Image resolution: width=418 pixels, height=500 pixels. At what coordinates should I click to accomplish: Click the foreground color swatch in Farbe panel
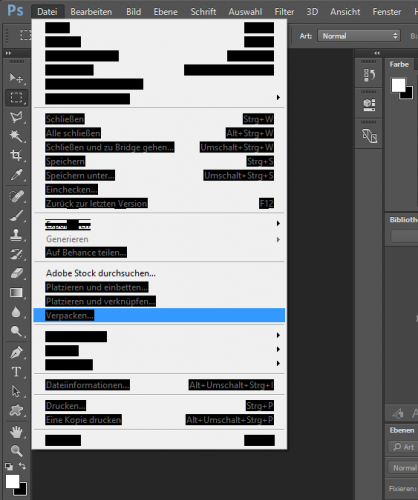pyautogui.click(x=399, y=85)
